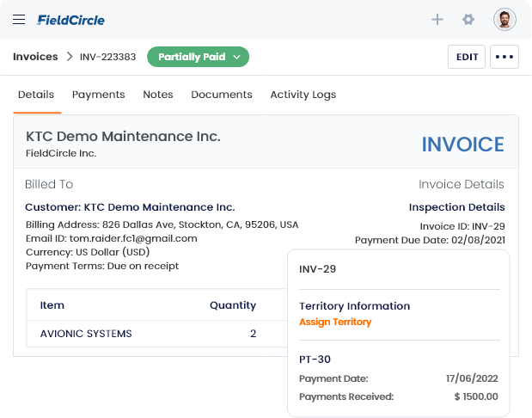Click quantity value 2
532x418 pixels.
(253, 334)
